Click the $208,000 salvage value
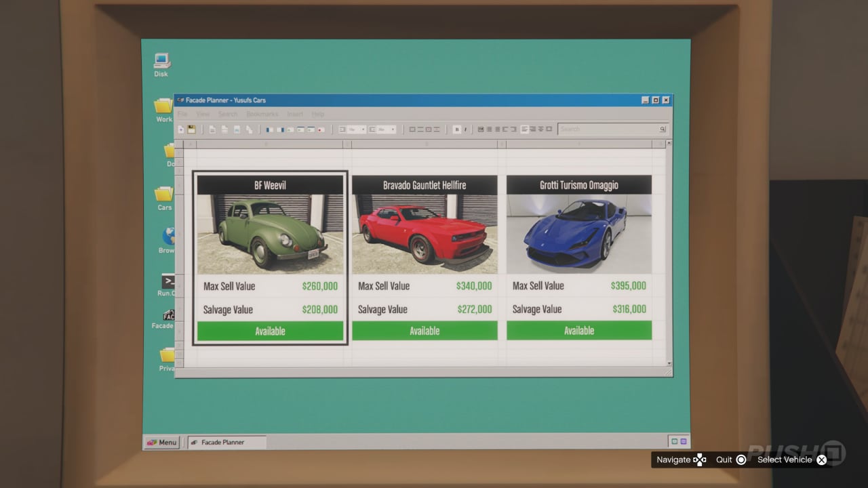Viewport: 868px width, 488px height. pos(319,310)
